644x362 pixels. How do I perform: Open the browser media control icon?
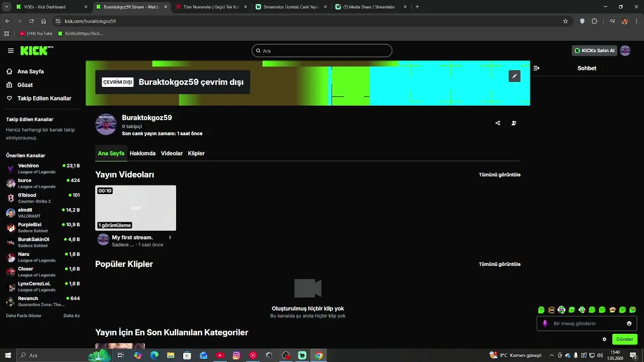coord(612,21)
